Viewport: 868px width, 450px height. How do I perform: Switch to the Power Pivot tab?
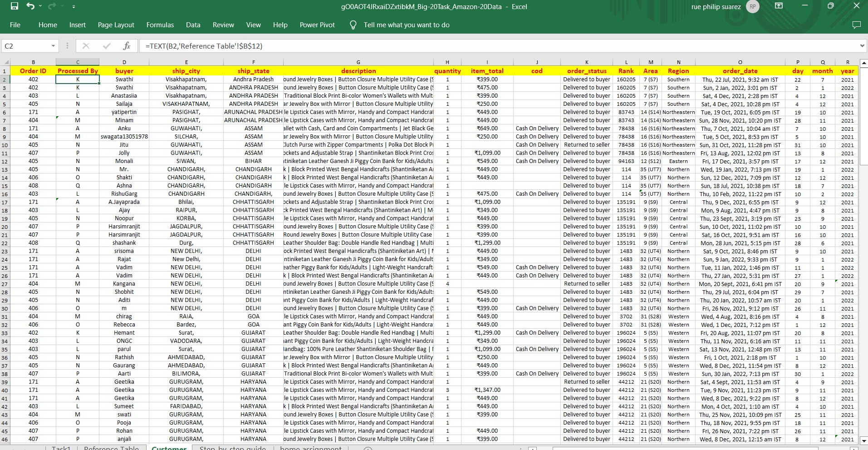click(x=317, y=25)
